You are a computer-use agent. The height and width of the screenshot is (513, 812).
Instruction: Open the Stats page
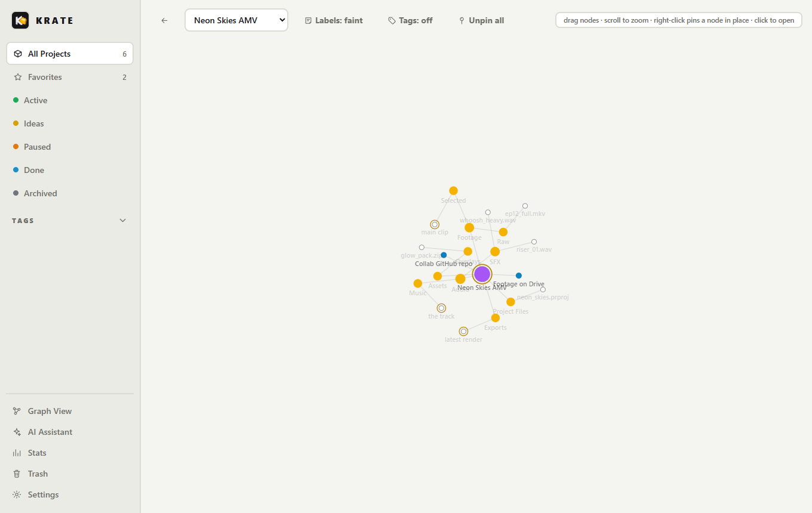coord(70,453)
